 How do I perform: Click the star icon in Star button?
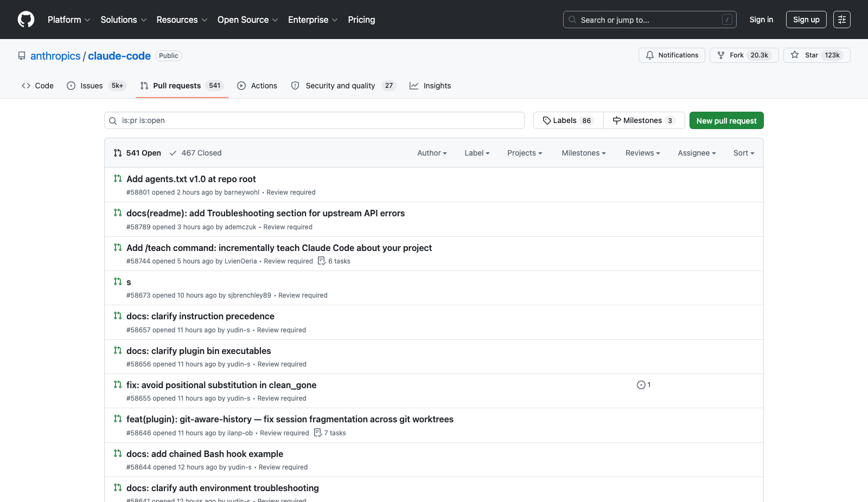pos(795,55)
